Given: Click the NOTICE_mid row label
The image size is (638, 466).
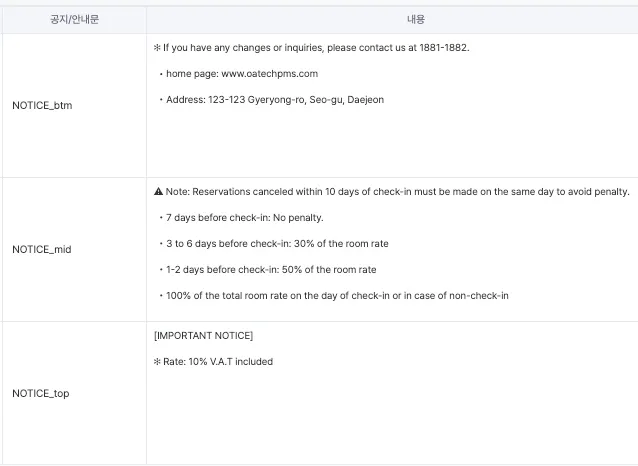Looking at the screenshot, I should tap(42, 250).
